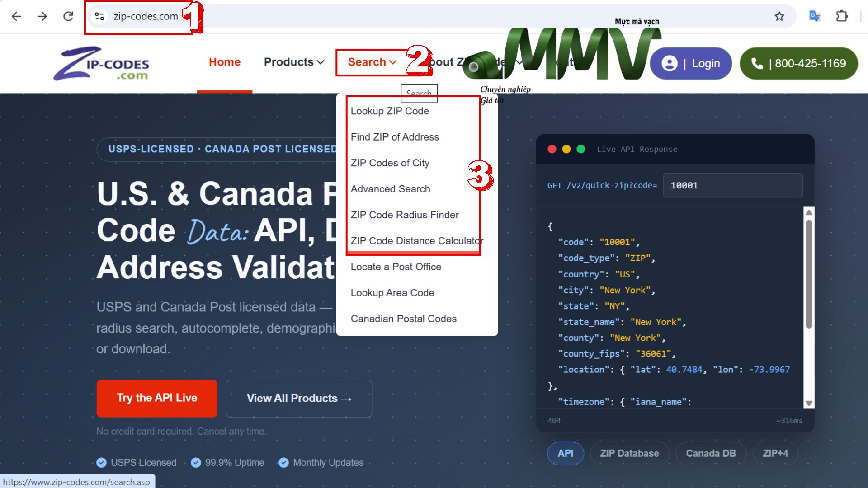Select Locate a Post Office

[396, 267]
